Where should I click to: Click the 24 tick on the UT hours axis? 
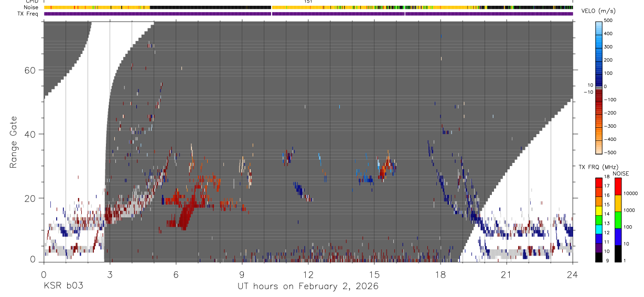(x=572, y=274)
